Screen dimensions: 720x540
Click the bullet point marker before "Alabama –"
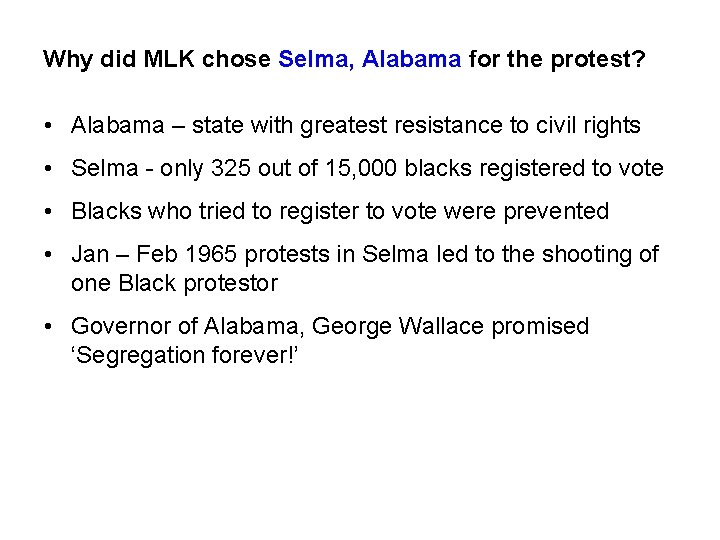click(48, 126)
